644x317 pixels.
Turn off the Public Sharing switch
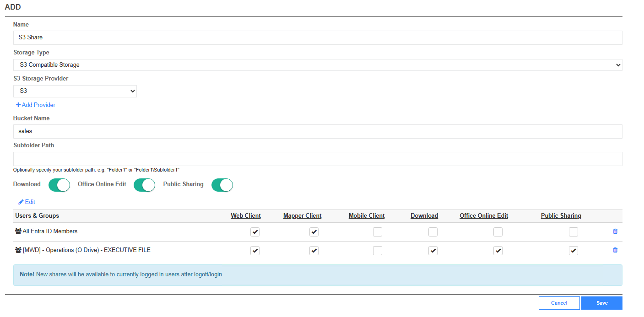(x=222, y=185)
